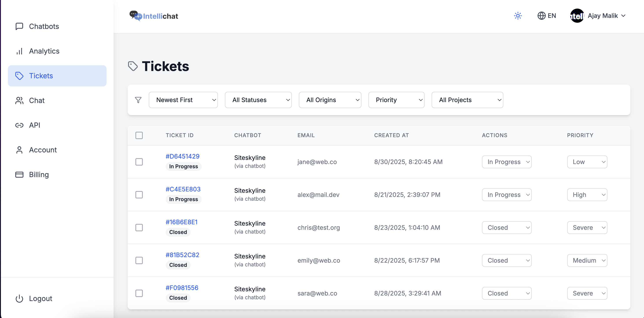
Task: Tick the checkbox for ticket #D6451429
Action: (x=139, y=162)
